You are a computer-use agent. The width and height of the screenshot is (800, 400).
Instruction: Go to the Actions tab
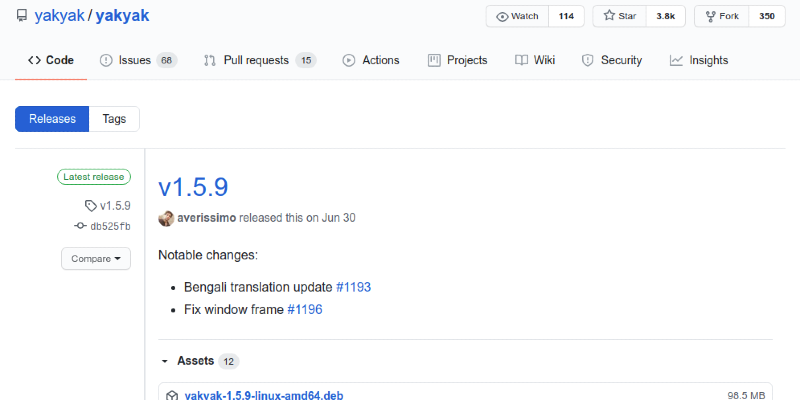371,60
